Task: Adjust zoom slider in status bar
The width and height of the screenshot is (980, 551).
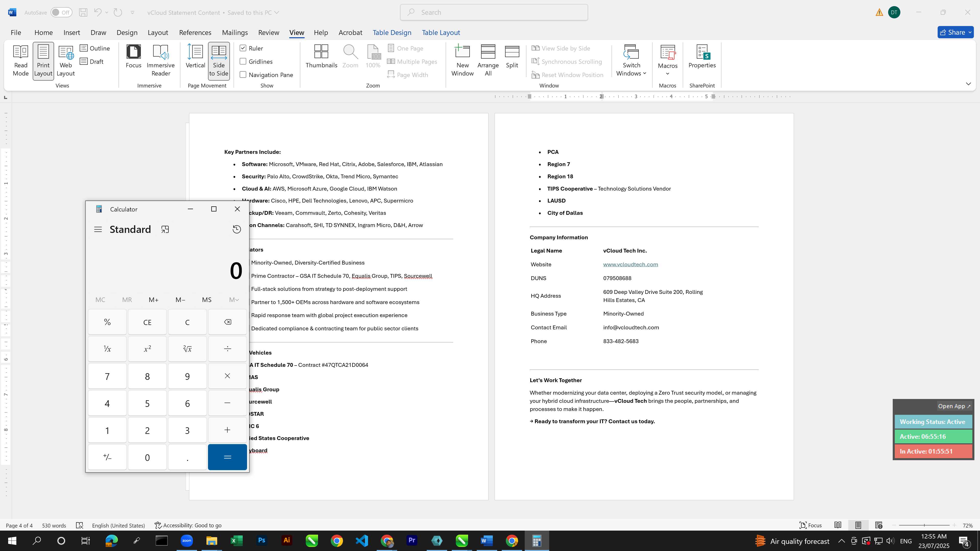Action: point(924,525)
